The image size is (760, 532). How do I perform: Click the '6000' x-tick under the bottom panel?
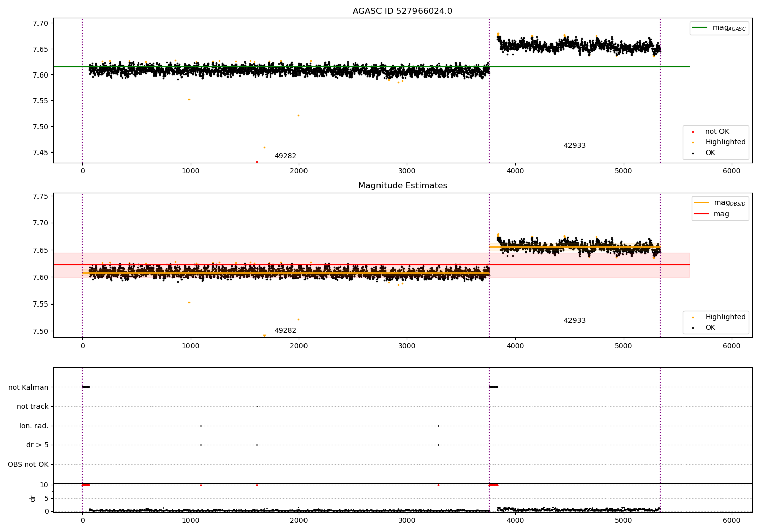tap(732, 521)
